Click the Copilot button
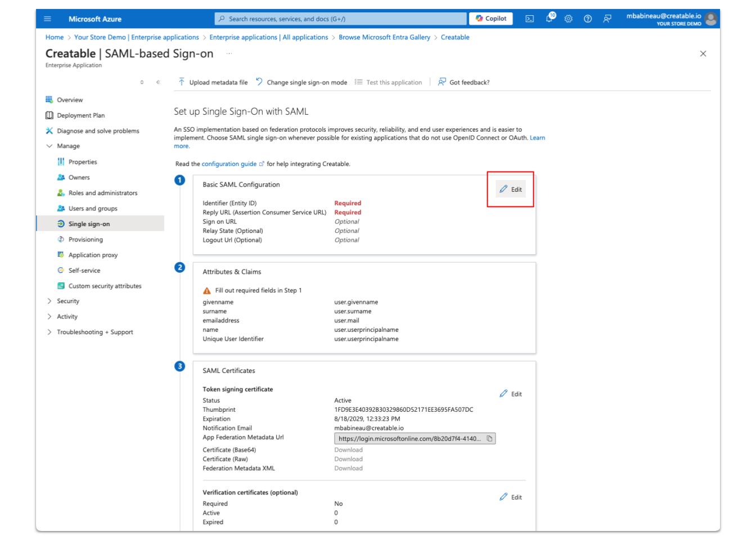This screenshot has height=540, width=756. pos(490,19)
